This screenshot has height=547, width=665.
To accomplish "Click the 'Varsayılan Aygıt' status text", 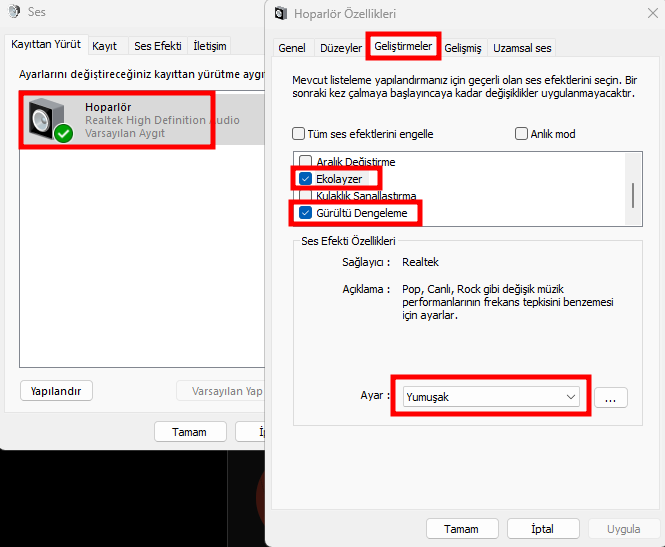I will (125, 133).
